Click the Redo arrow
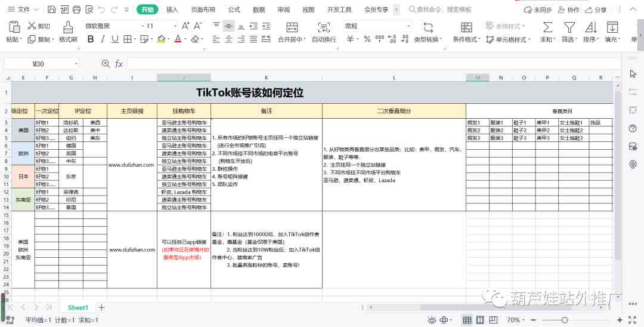This screenshot has width=644, height=327. pyautogui.click(x=114, y=9)
